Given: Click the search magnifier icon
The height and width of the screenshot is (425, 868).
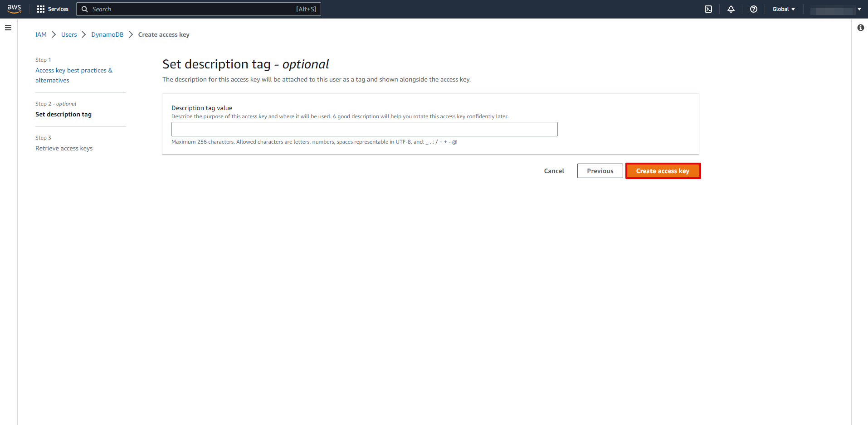Looking at the screenshot, I should pyautogui.click(x=85, y=9).
